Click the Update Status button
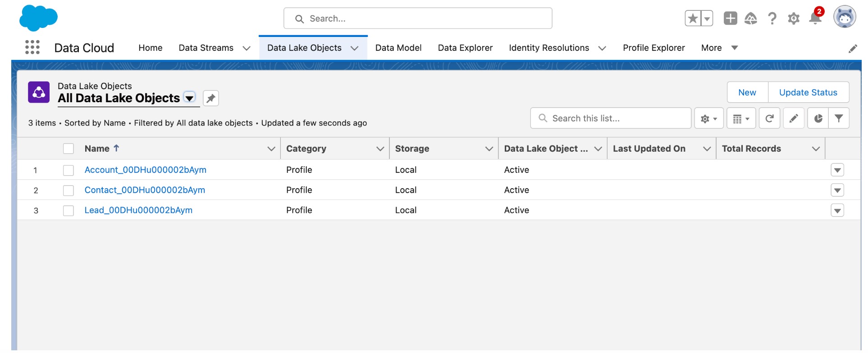 [x=808, y=92]
